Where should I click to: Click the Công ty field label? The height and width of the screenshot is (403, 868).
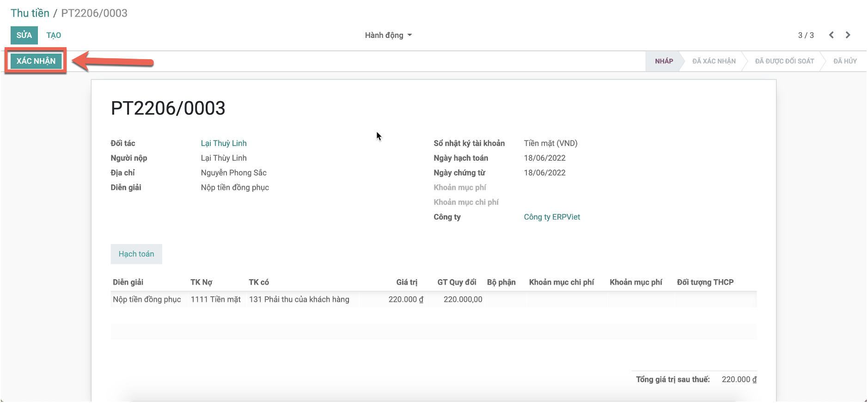coord(447,217)
